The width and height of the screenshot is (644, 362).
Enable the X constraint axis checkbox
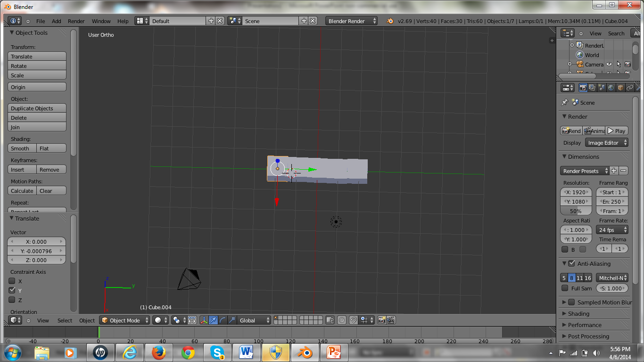click(11, 282)
